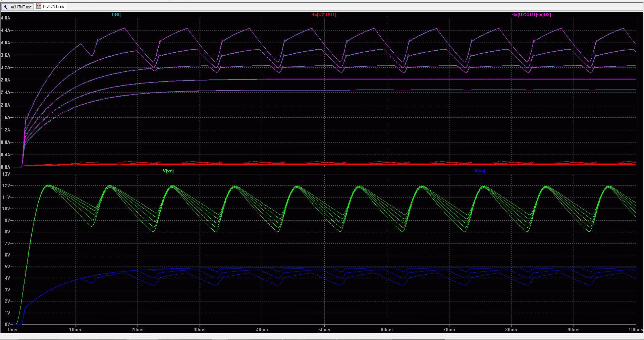Click the 50ms label on time axis
The height and width of the screenshot is (340, 644).
pyautogui.click(x=324, y=330)
